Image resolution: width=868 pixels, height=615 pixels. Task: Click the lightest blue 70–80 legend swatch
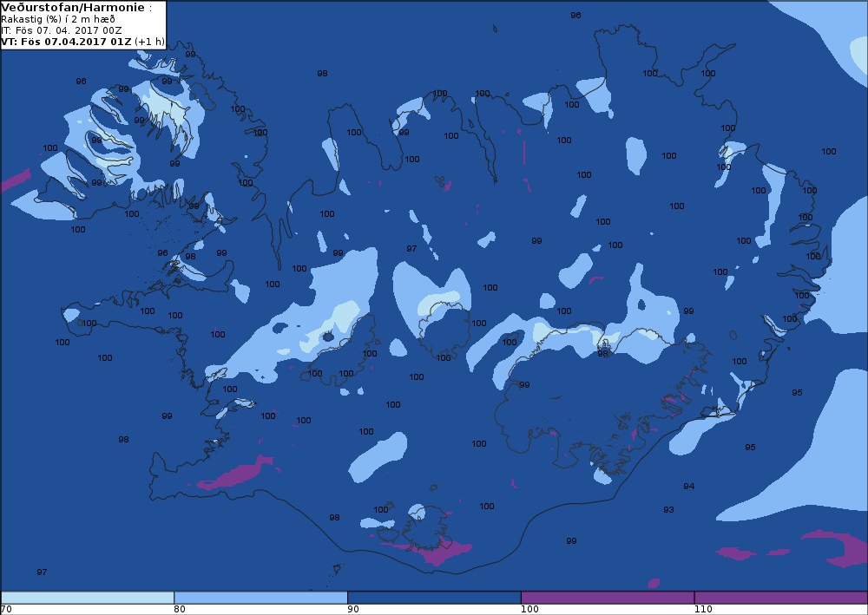[88, 598]
